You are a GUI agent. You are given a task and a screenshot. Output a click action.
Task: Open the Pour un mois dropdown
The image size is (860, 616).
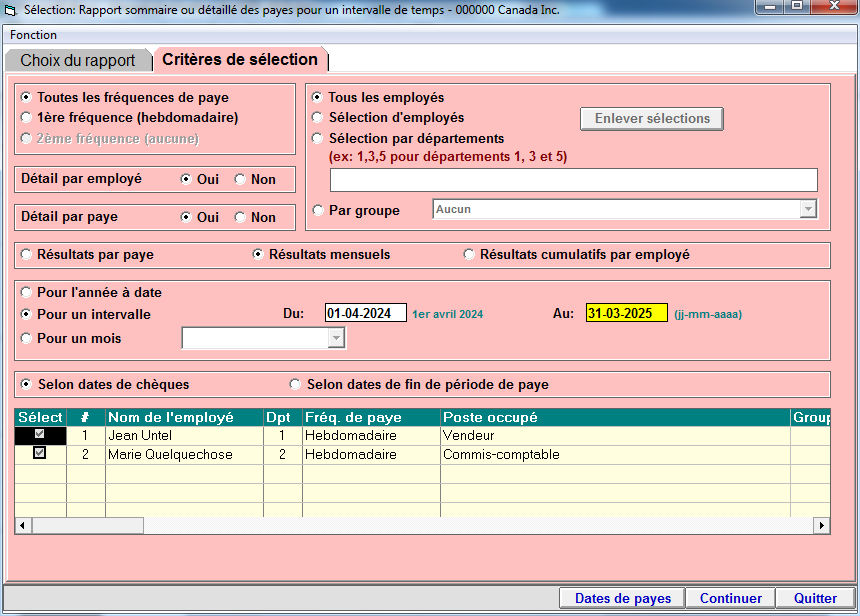pyautogui.click(x=336, y=339)
